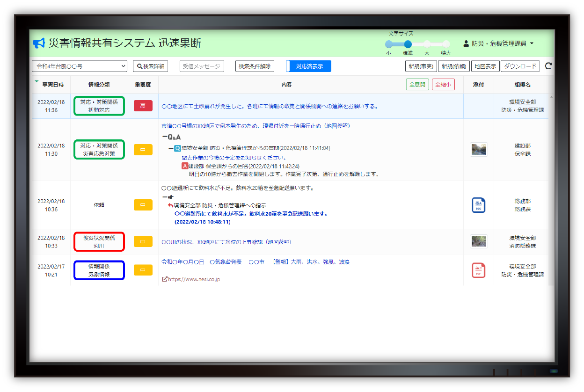Open the red PDF attachment icon
This screenshot has width=584, height=392.
(x=478, y=270)
